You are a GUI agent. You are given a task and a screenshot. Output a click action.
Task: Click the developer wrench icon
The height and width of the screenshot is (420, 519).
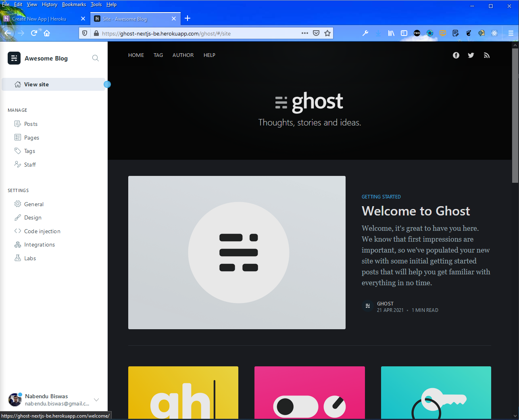(365, 33)
